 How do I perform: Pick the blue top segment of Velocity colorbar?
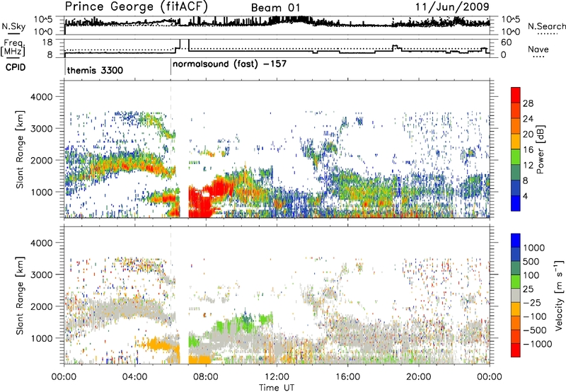coord(516,241)
